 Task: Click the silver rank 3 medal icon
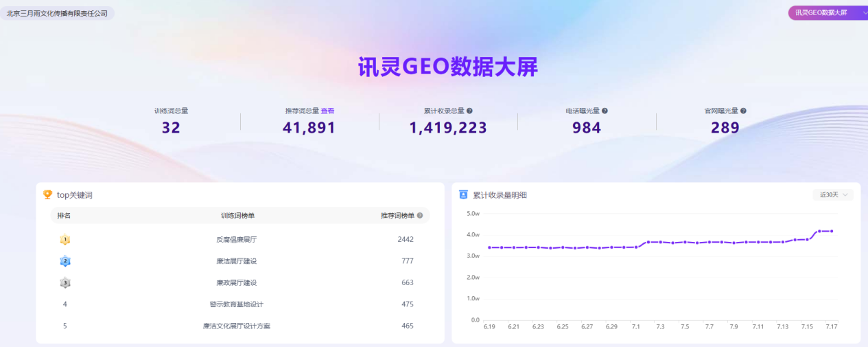(x=64, y=282)
